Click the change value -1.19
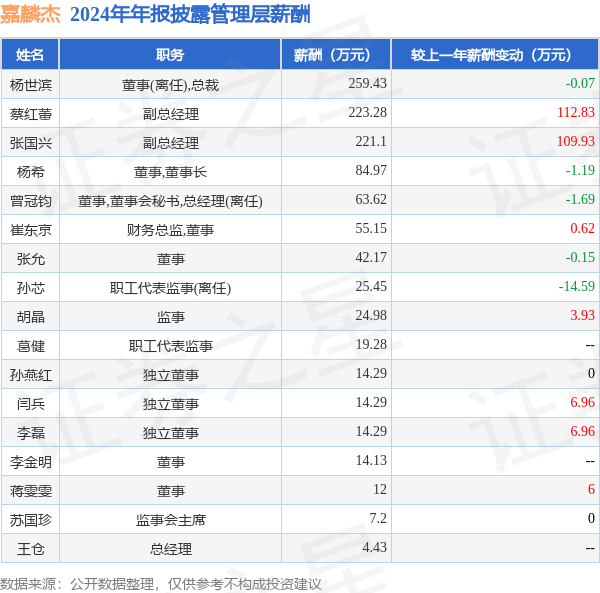Screen dimensions: 600x593 (580, 170)
